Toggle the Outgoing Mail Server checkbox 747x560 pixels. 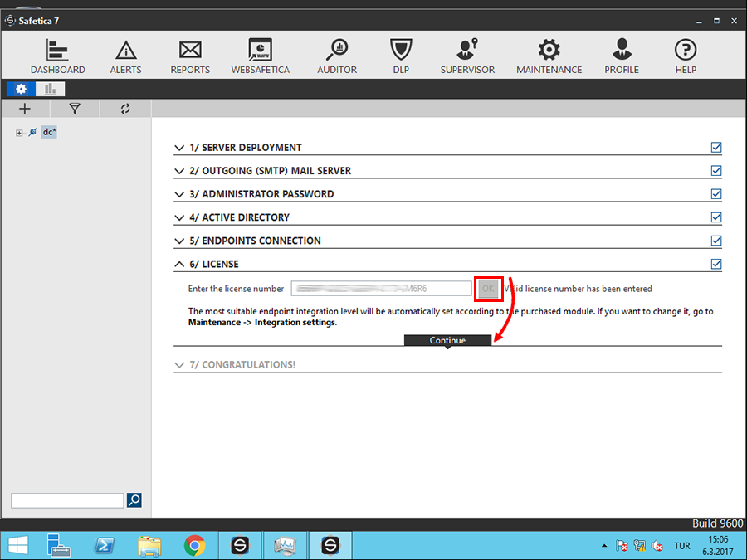[716, 170]
